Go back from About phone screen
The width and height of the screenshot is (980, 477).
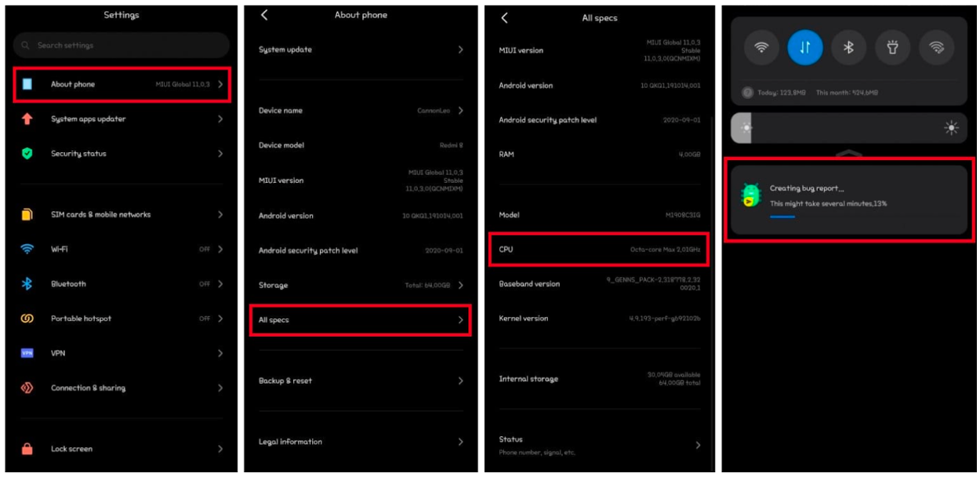[264, 15]
